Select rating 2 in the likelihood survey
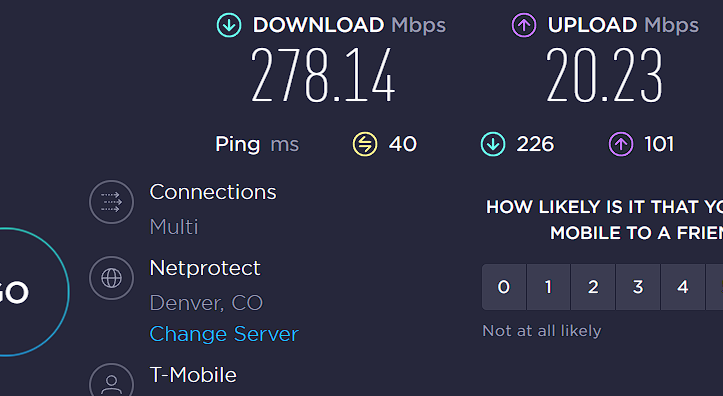This screenshot has height=396, width=723. coord(593,287)
